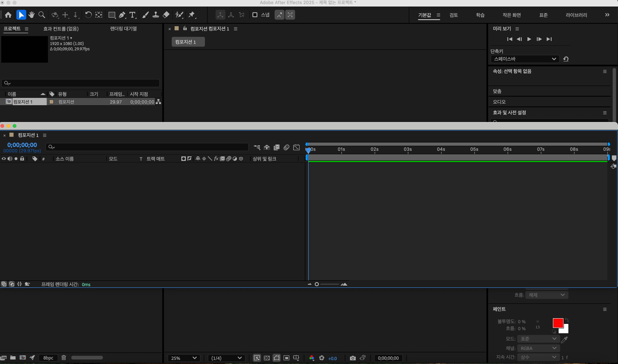Take snapshot with camera icon
618x364 pixels.
pyautogui.click(x=352, y=358)
